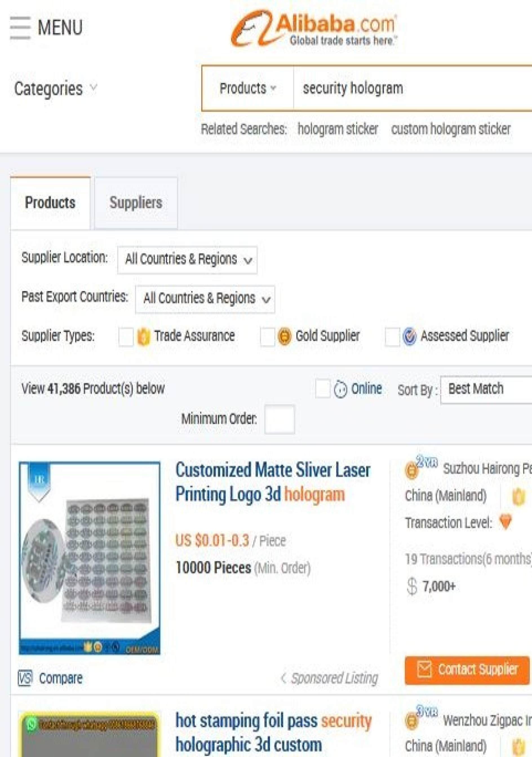Open the hamburger MENU icon
This screenshot has height=757, width=532.
20,27
